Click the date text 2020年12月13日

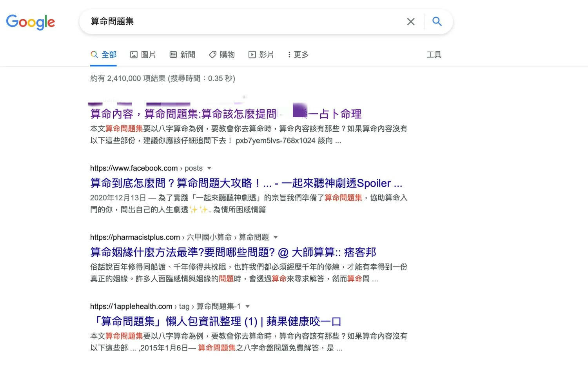pos(118,198)
